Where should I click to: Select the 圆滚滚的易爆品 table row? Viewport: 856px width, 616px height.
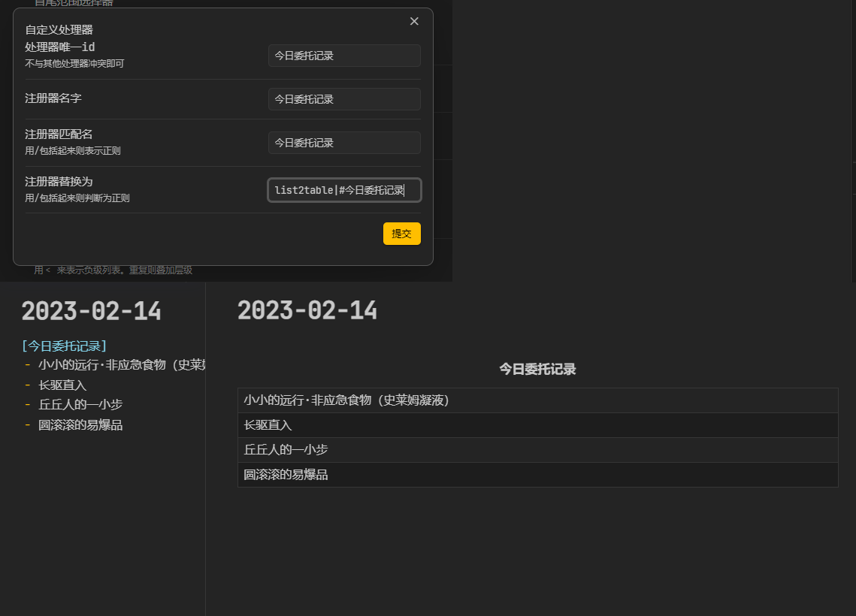click(537, 475)
